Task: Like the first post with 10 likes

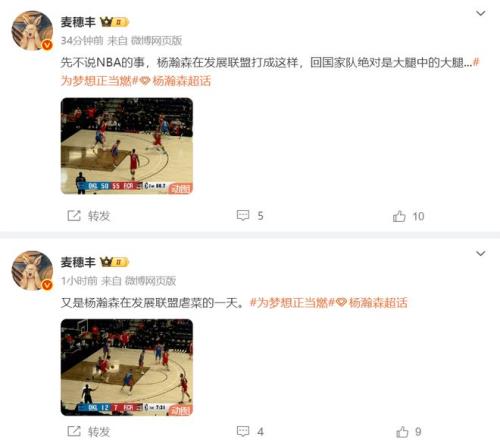Action: point(408,216)
